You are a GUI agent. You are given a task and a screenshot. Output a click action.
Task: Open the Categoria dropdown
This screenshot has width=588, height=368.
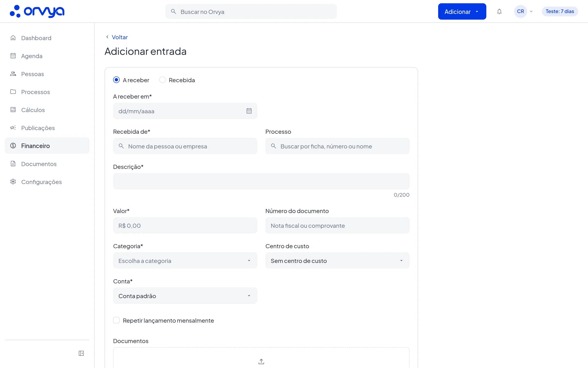coord(185,260)
